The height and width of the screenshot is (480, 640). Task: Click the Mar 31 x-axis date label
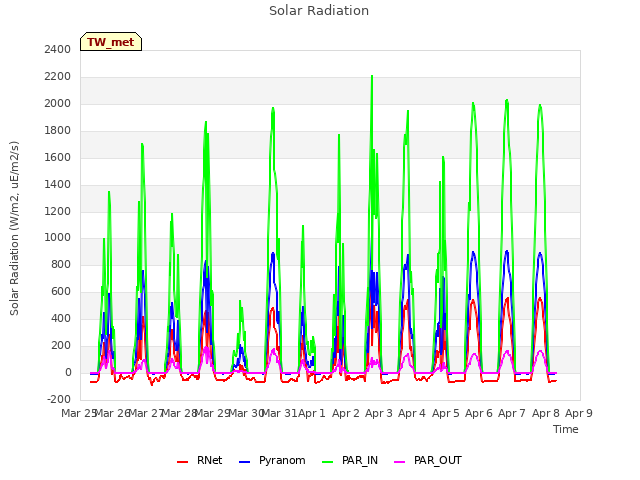(x=279, y=413)
